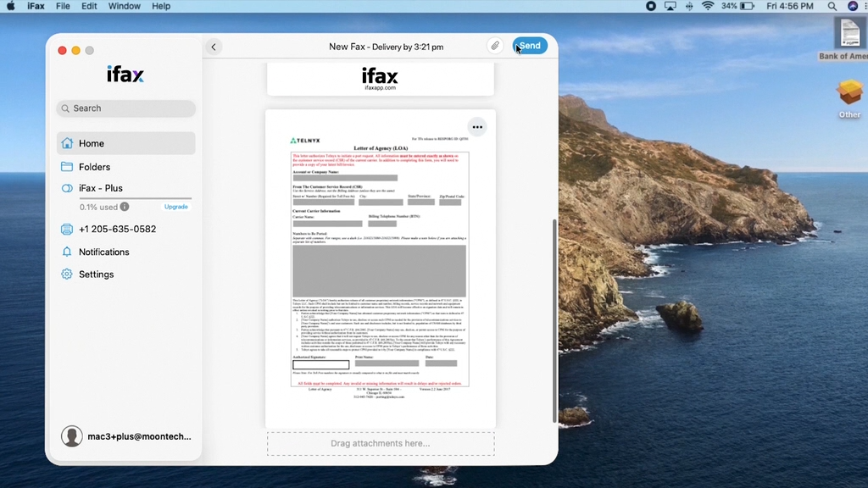Click the search magnifier icon in sidebar

click(65, 108)
